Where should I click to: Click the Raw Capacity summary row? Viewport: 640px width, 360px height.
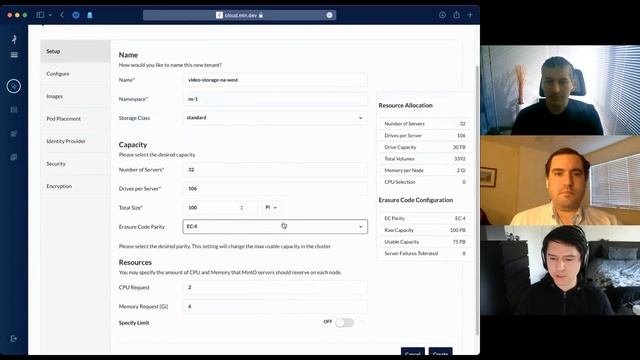coord(425,230)
